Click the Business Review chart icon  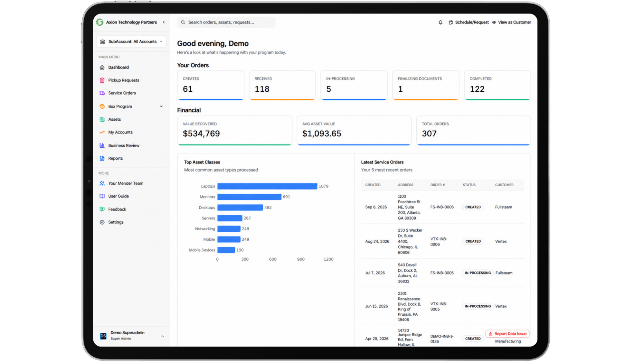point(102,145)
